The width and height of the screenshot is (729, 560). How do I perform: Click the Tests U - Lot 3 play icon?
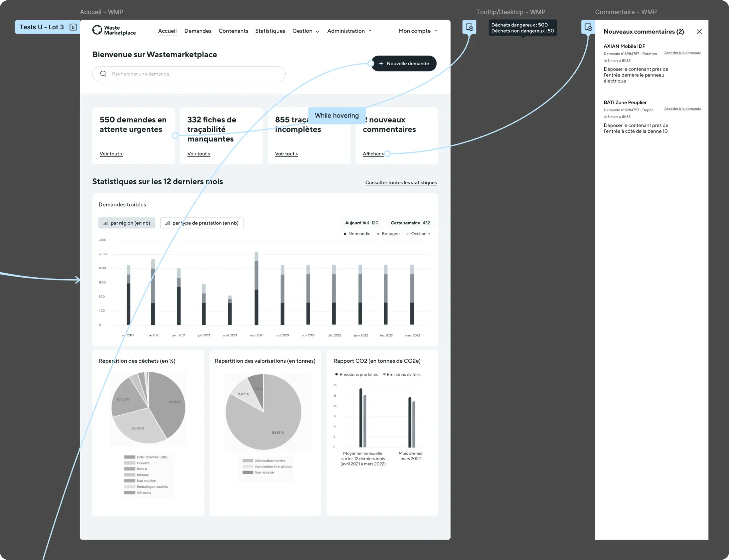(x=73, y=27)
